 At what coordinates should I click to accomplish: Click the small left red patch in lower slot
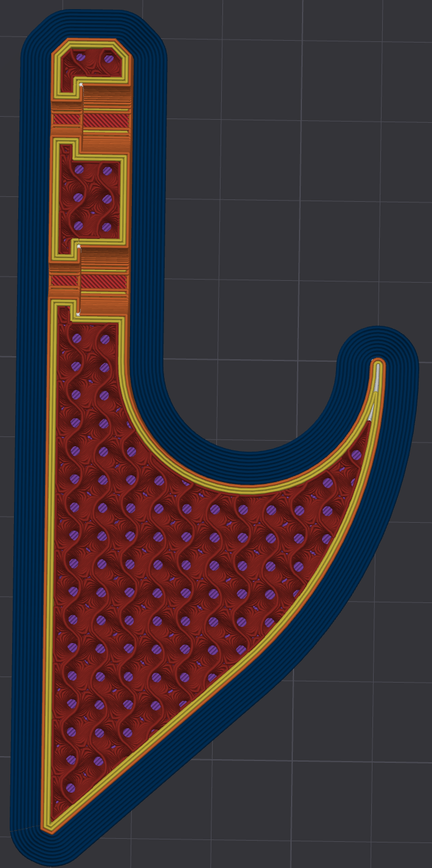point(64,281)
